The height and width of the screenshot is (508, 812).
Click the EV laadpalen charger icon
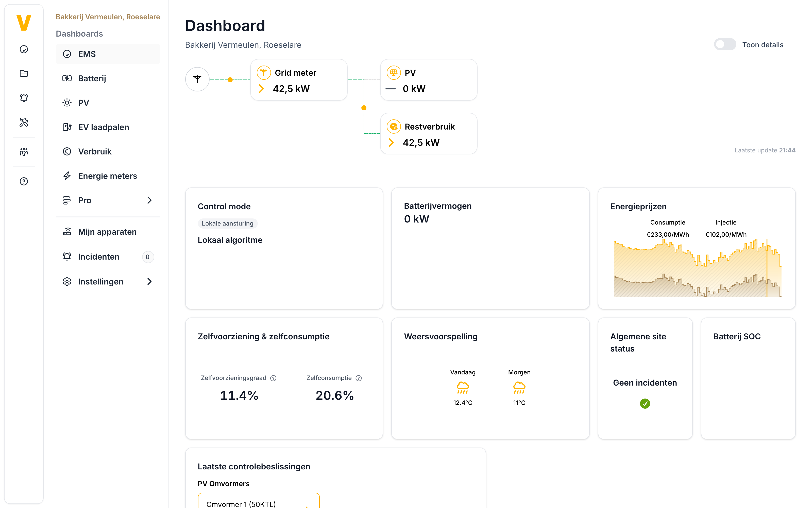(x=67, y=127)
